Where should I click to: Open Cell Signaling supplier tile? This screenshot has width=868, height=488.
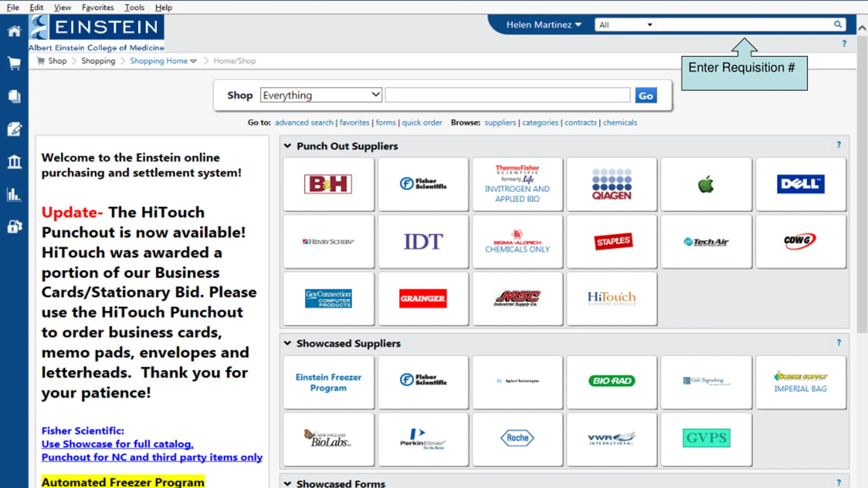click(x=706, y=382)
